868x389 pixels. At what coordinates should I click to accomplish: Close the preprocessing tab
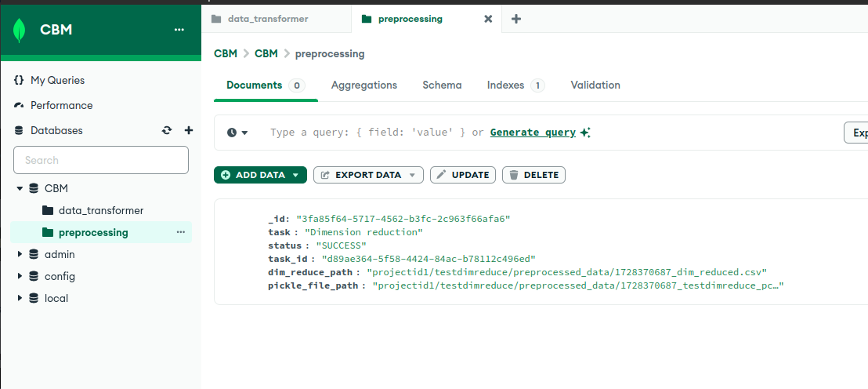point(488,19)
